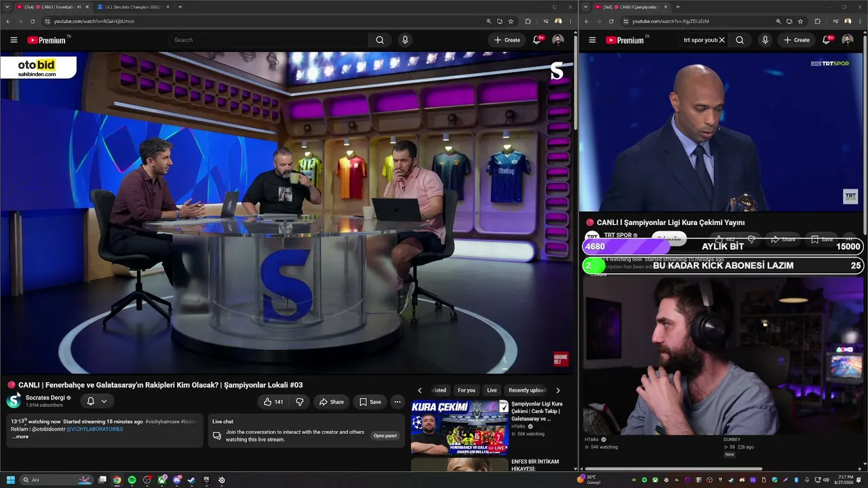Open Spotify from the Windows taskbar
868x488 pixels.
click(x=132, y=480)
